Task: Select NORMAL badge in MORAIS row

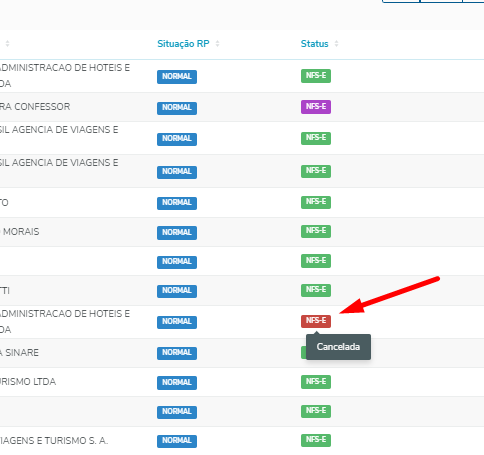Action: point(177,233)
